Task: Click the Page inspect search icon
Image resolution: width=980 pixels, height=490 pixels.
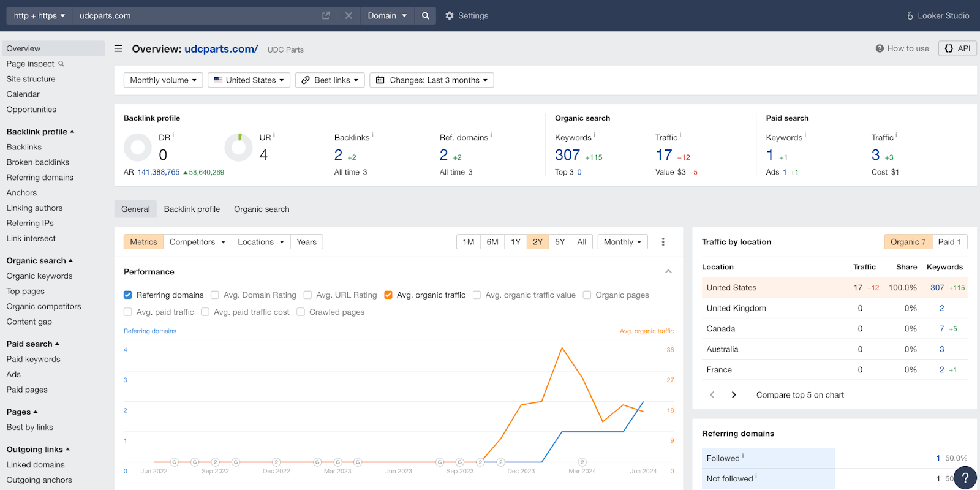Action: pyautogui.click(x=61, y=64)
